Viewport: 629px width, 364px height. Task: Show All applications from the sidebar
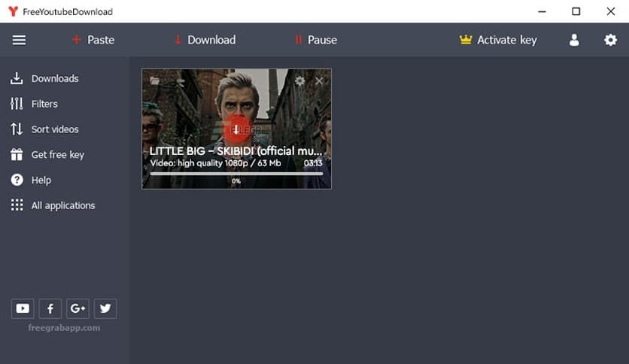(53, 205)
